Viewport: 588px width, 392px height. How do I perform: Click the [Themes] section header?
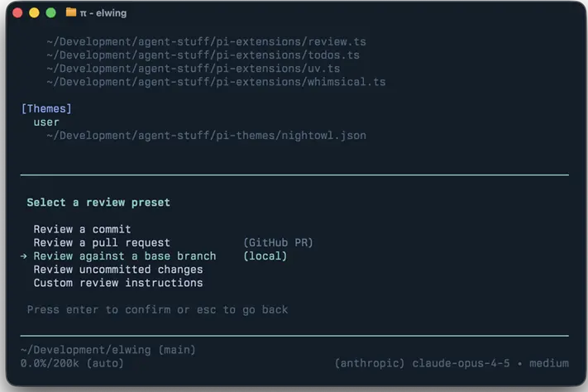point(46,108)
